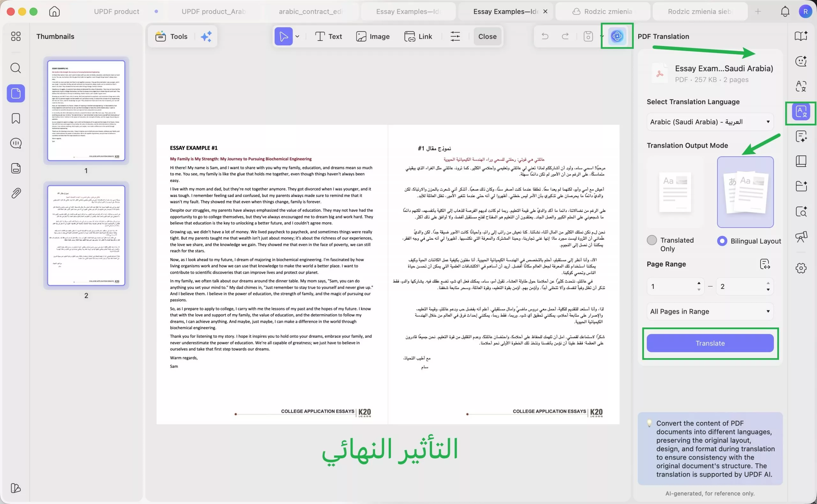Open the AI chat face icon
The image size is (817, 504).
801,61
